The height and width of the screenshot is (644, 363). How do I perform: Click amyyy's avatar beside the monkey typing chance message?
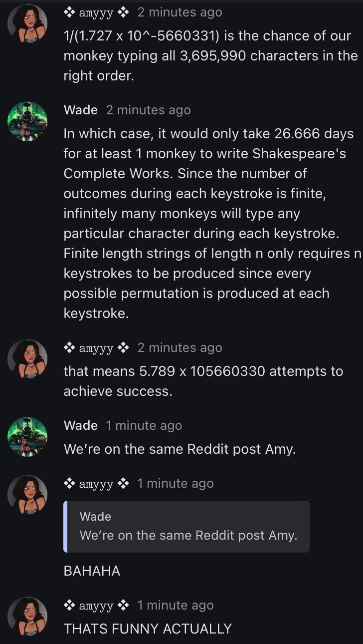[x=28, y=23]
